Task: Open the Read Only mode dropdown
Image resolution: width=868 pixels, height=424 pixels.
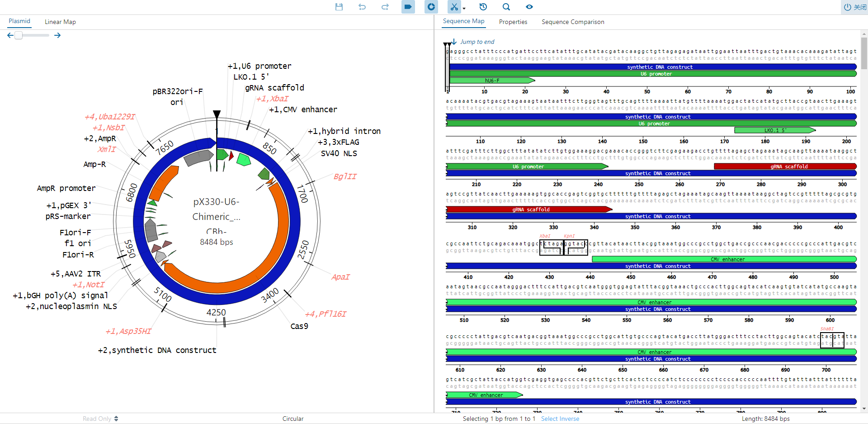Action: point(100,419)
